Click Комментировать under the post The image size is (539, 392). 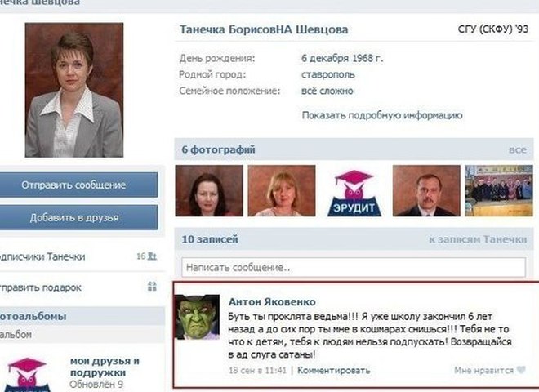point(333,370)
